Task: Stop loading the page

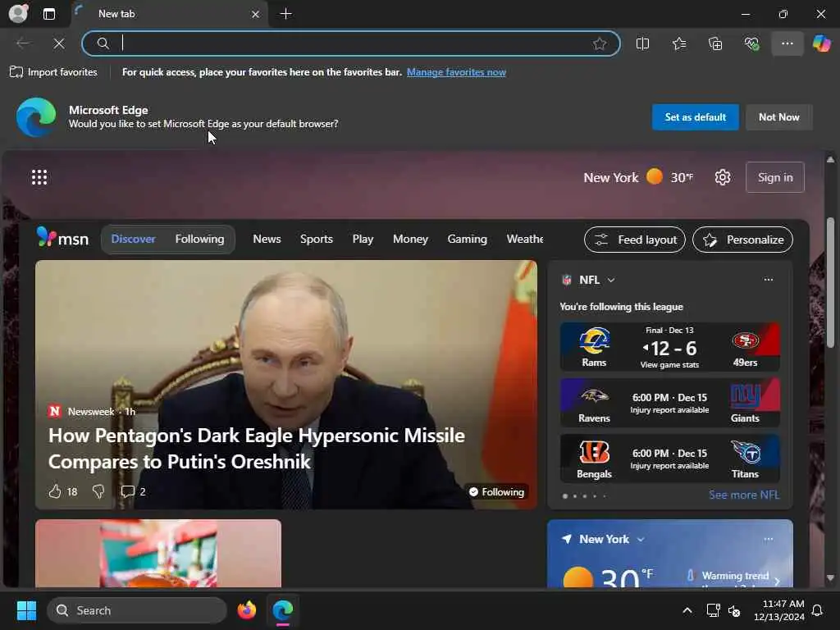Action: [x=59, y=43]
